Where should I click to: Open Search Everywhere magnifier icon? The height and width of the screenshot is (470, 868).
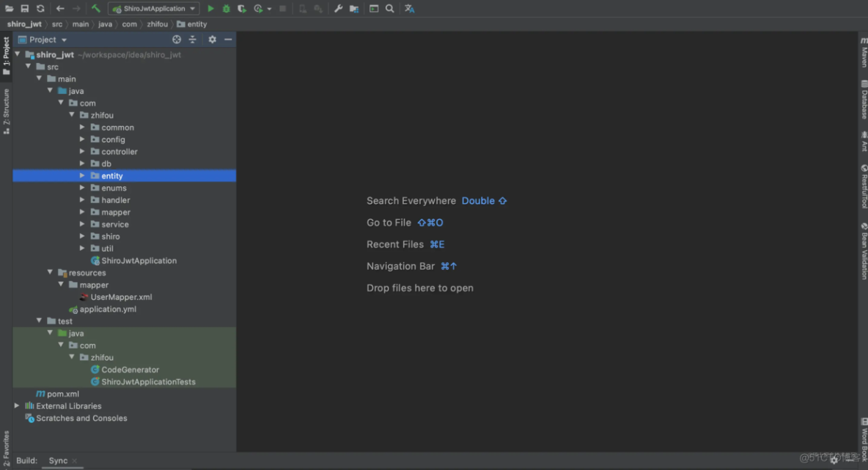coord(390,9)
